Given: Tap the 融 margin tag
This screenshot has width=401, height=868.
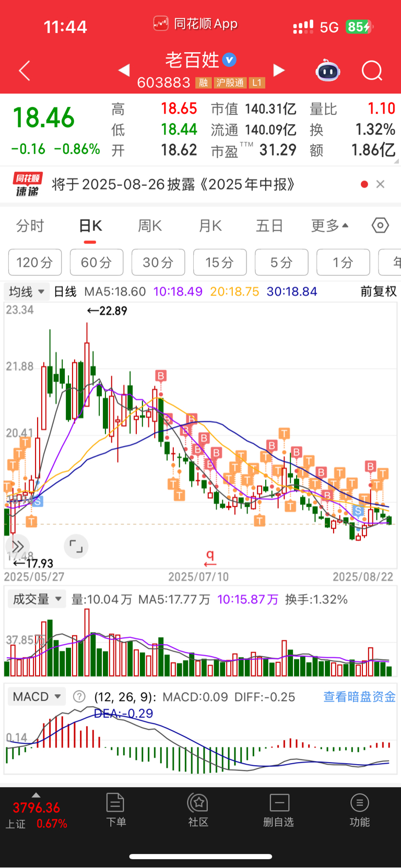Looking at the screenshot, I should [x=203, y=82].
